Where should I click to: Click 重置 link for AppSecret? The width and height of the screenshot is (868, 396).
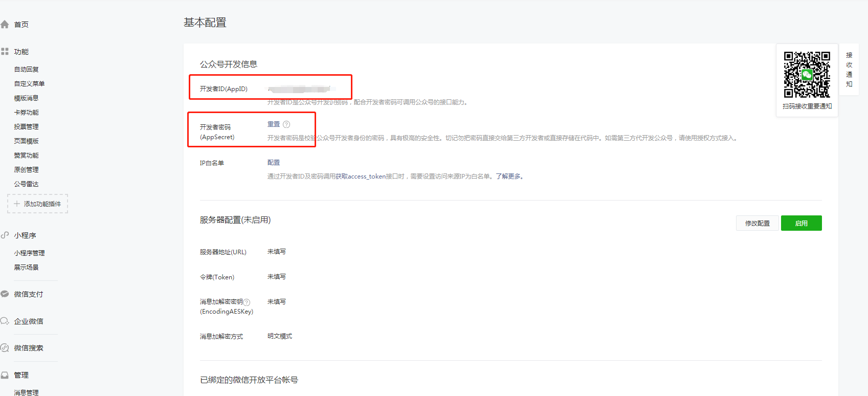[x=274, y=124]
